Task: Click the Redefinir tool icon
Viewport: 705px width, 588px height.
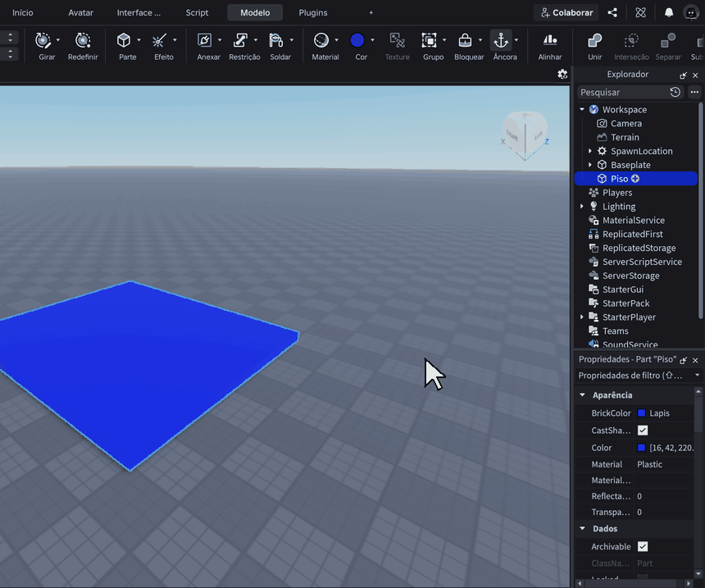Action: tap(83, 40)
